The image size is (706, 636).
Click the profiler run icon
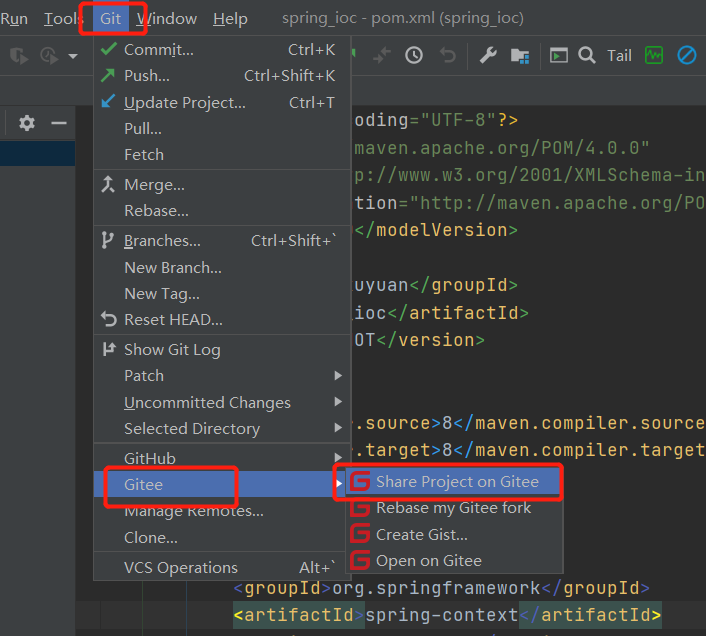(x=49, y=56)
